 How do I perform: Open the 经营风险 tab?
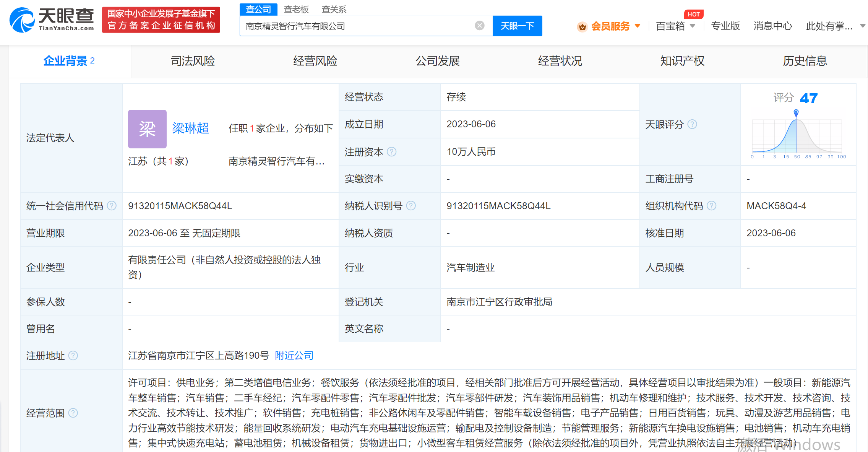click(315, 61)
